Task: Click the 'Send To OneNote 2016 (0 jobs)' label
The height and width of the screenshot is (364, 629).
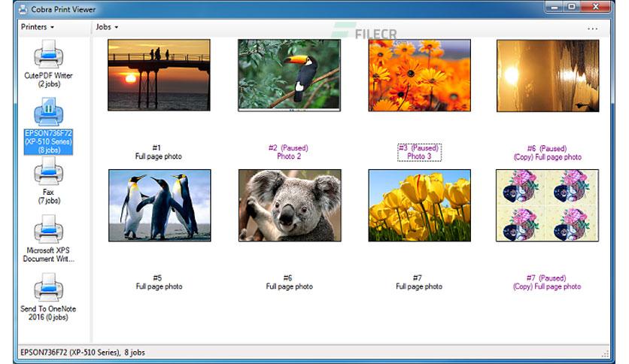Action: pyautogui.click(x=48, y=313)
